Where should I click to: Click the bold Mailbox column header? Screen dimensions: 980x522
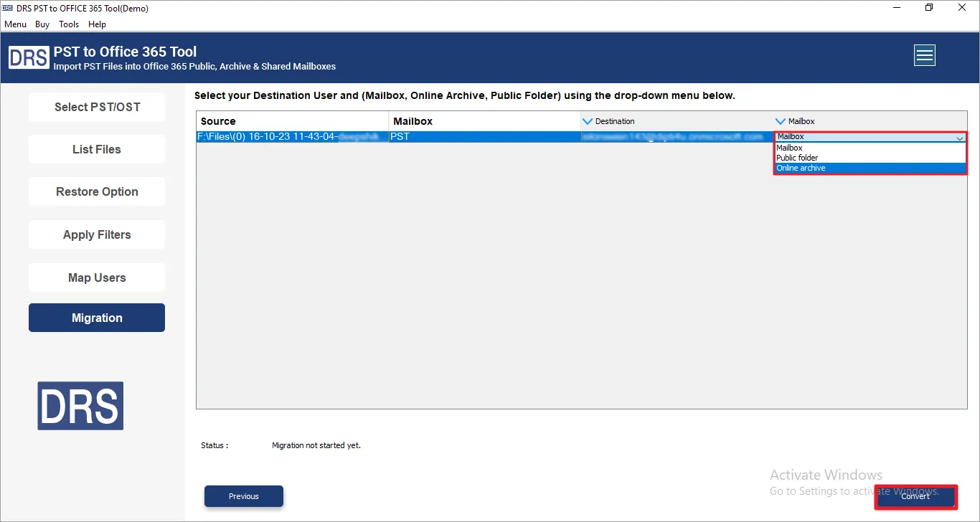[x=485, y=121]
